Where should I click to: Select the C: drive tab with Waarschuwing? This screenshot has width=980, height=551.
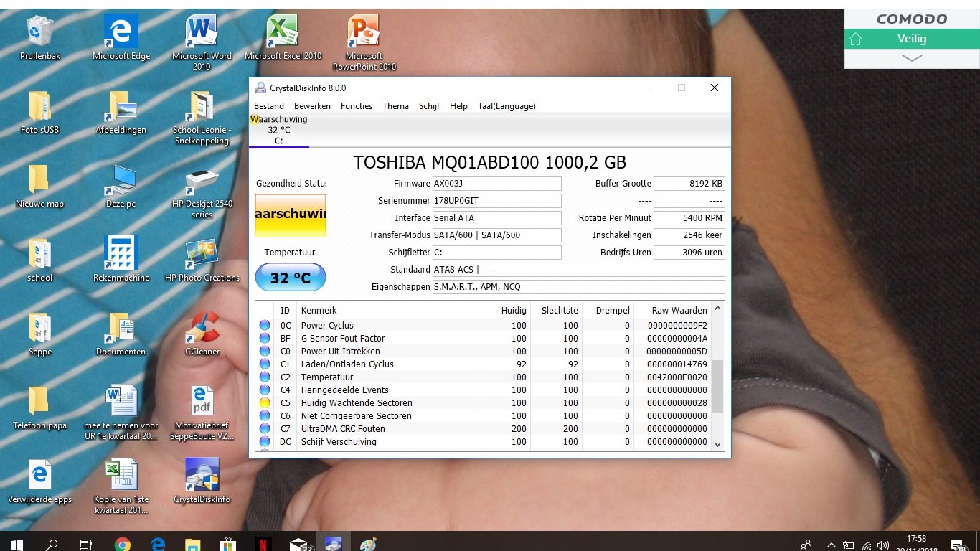pos(279,130)
